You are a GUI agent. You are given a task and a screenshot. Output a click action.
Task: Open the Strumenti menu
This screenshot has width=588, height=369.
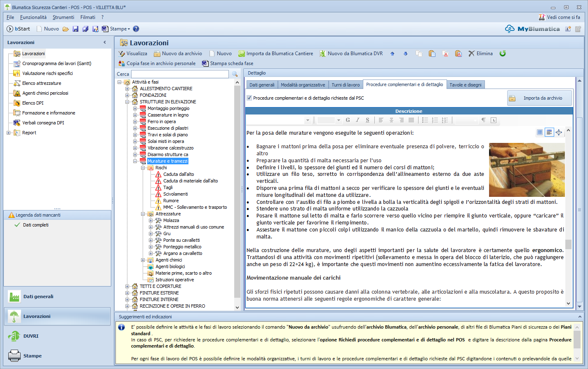(x=63, y=17)
